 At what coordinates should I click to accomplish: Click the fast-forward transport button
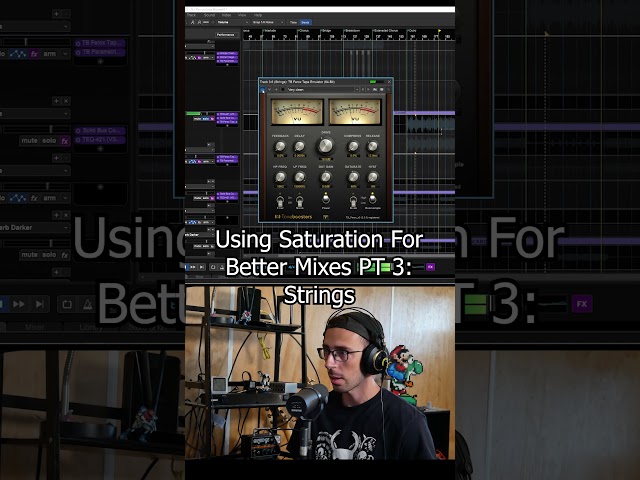(193, 267)
